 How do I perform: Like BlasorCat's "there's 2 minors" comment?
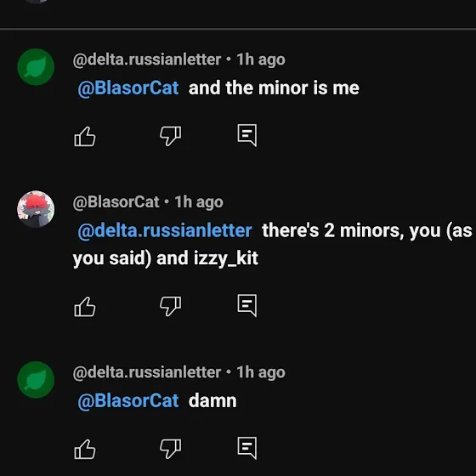click(85, 307)
